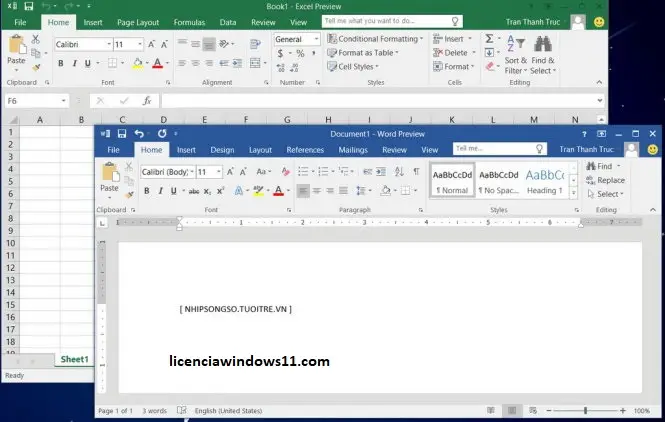Switch to Read Mode in Word status bar
This screenshot has width=665, height=422.
pyautogui.click(x=491, y=410)
